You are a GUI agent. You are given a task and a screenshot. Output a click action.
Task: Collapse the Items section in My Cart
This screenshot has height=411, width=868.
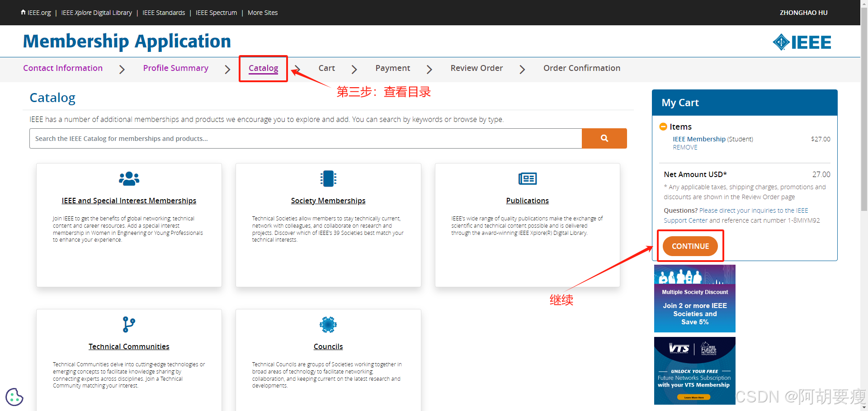[x=663, y=127]
